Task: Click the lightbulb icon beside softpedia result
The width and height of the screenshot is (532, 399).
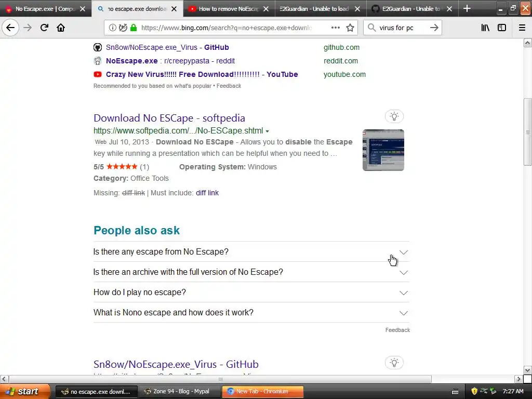Action: [x=394, y=116]
